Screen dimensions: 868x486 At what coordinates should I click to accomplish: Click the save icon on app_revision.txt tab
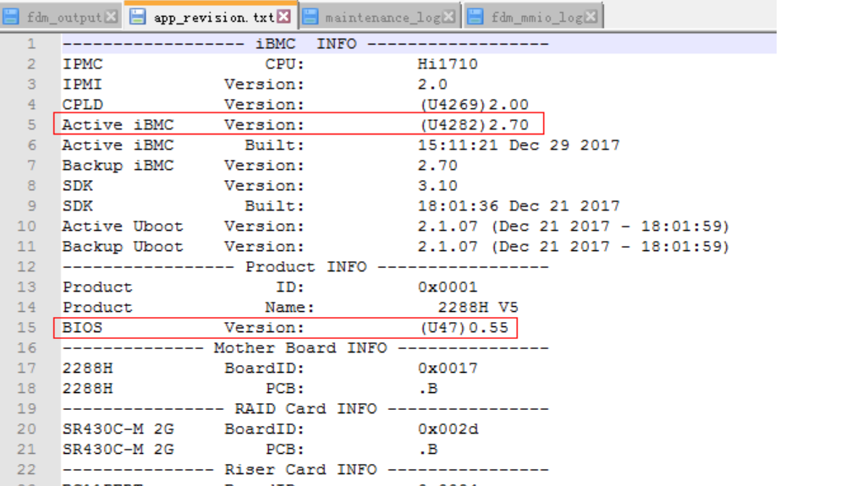pyautogui.click(x=138, y=17)
